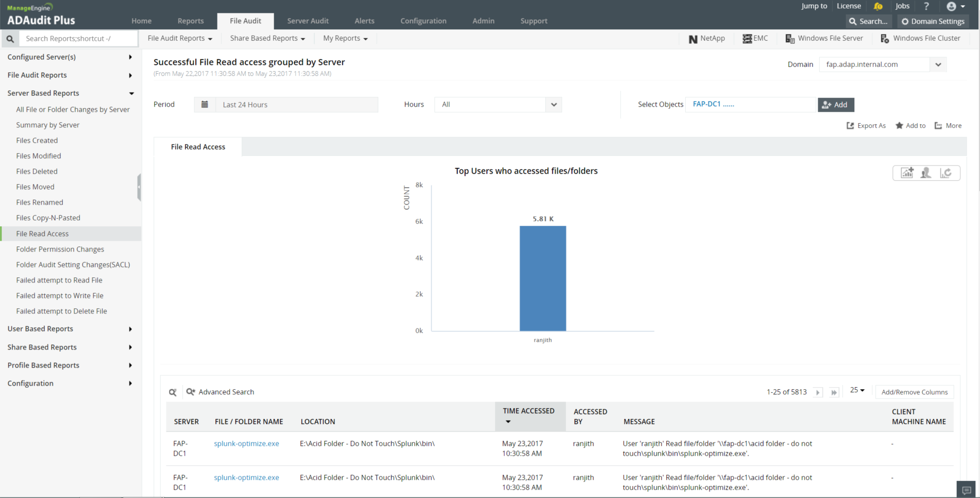Click the Search Reports input field
This screenshot has height=498, width=980.
(x=78, y=39)
